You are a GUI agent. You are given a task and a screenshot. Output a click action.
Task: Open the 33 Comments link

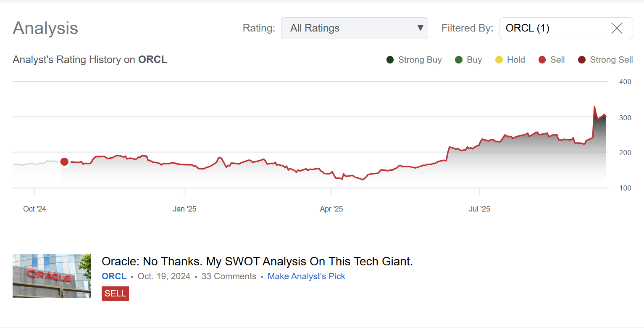(x=229, y=276)
